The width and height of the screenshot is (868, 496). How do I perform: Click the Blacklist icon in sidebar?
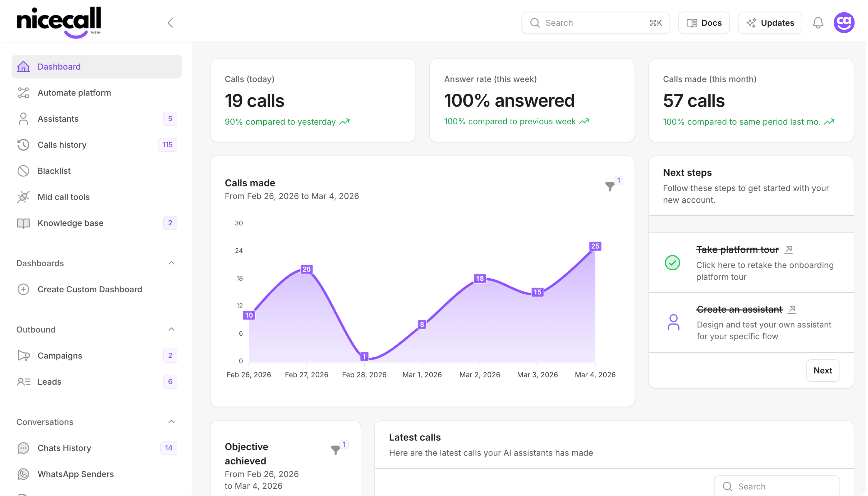coord(23,171)
